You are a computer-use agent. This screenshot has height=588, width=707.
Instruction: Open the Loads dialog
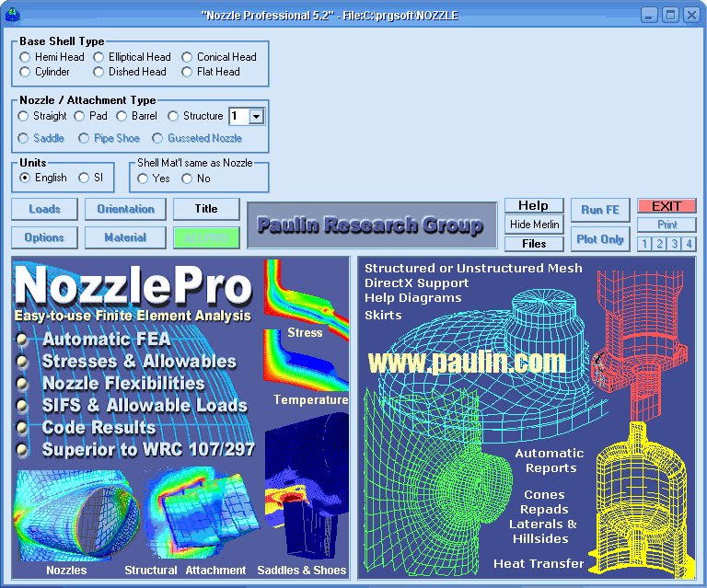click(x=44, y=210)
